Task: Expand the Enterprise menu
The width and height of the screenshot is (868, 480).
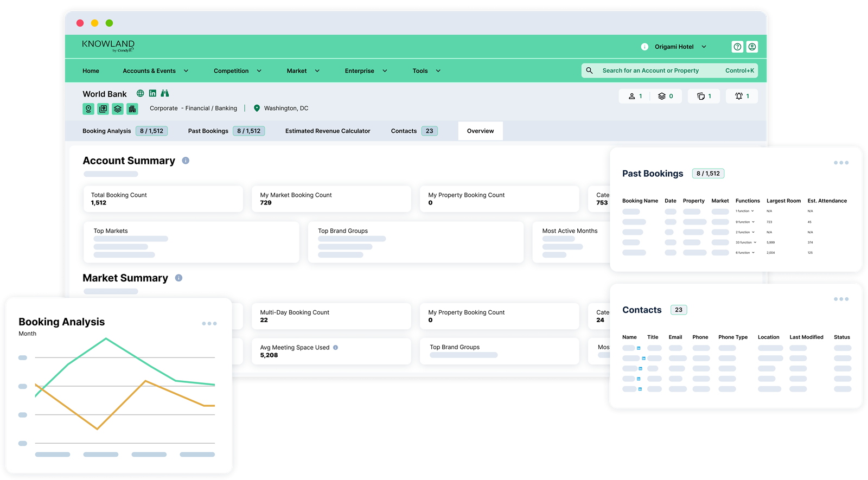Action: tap(385, 71)
